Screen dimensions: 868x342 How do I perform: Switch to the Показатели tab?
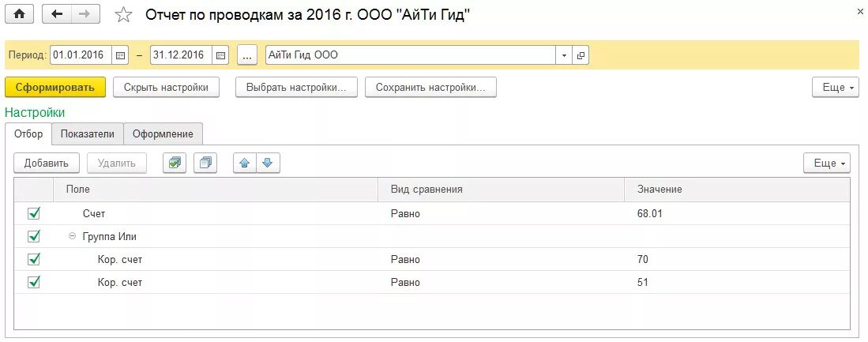(88, 134)
